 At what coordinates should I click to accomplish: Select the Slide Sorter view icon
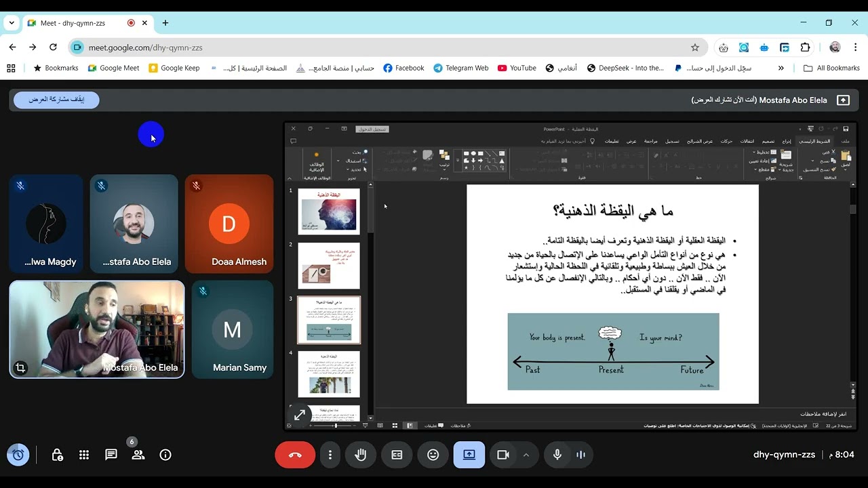395,426
